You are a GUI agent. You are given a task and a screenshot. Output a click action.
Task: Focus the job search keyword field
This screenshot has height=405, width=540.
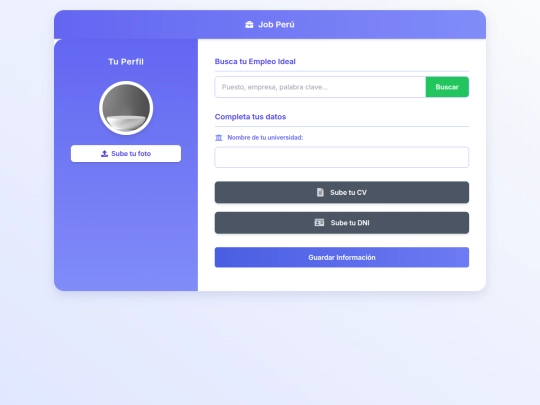[320, 87]
